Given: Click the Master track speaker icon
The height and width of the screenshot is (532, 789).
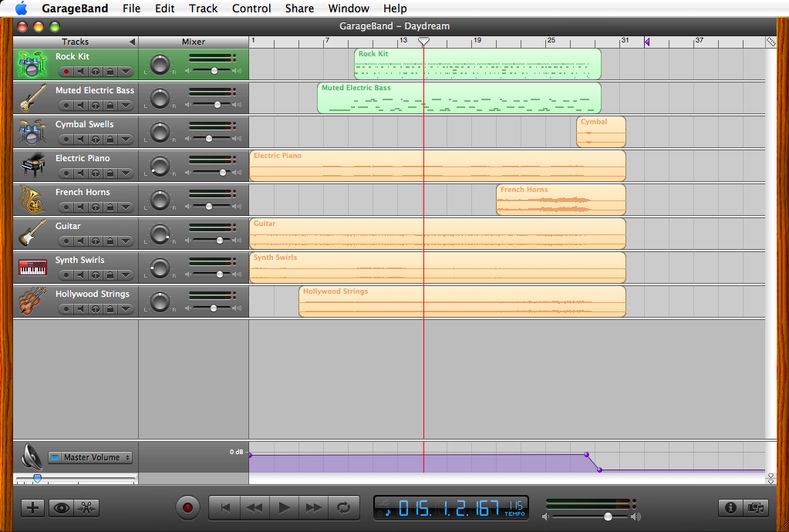Looking at the screenshot, I should point(32,456).
